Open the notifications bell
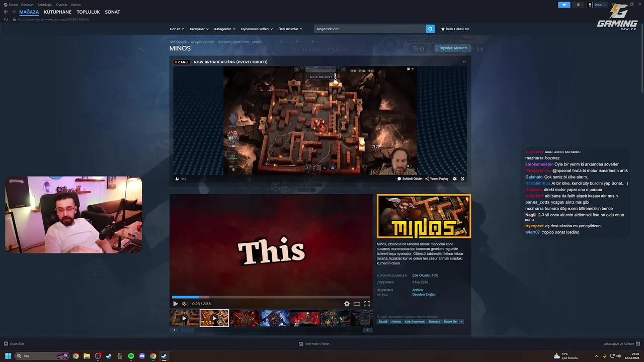This screenshot has height=362, width=644. 578,5
